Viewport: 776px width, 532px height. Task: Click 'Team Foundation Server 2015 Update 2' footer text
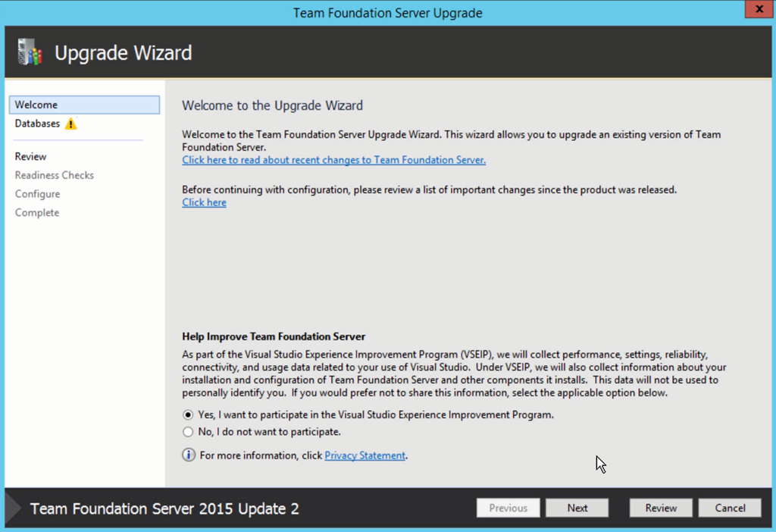pyautogui.click(x=164, y=509)
